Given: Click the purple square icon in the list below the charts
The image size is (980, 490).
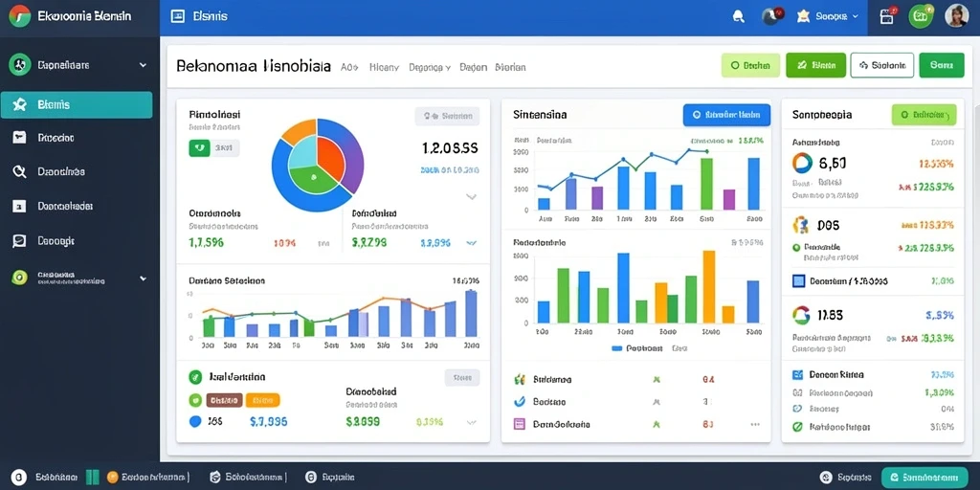Looking at the screenshot, I should click(518, 424).
